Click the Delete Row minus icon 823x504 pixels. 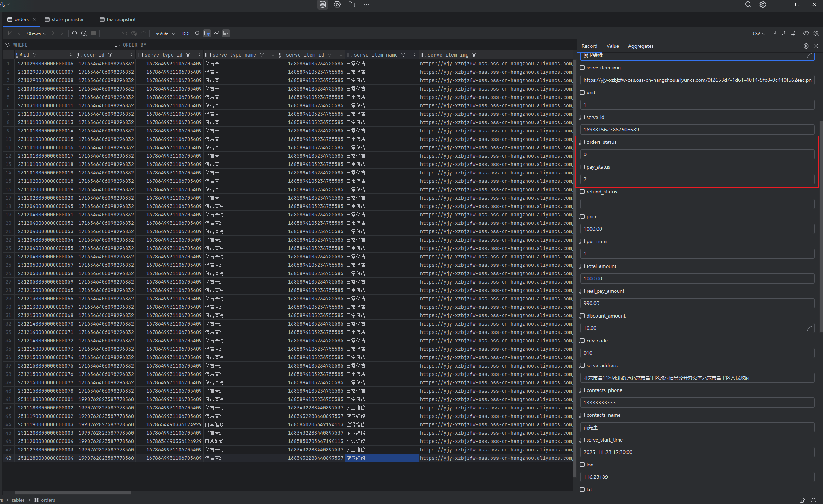pos(115,33)
